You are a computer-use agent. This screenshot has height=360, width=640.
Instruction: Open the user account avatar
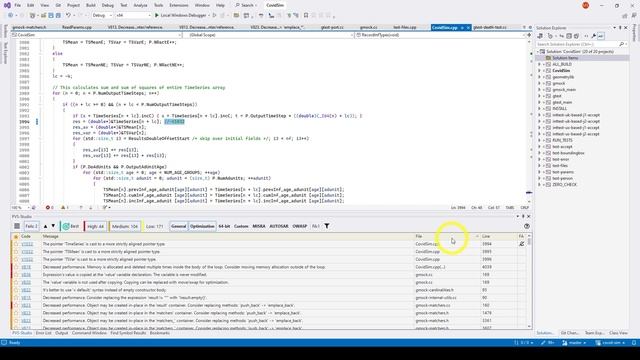[586, 5]
